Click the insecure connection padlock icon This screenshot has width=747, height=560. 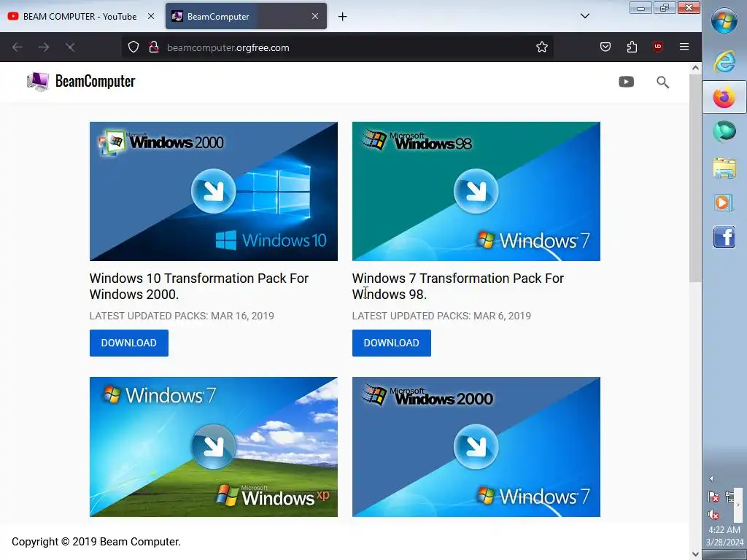(x=153, y=47)
